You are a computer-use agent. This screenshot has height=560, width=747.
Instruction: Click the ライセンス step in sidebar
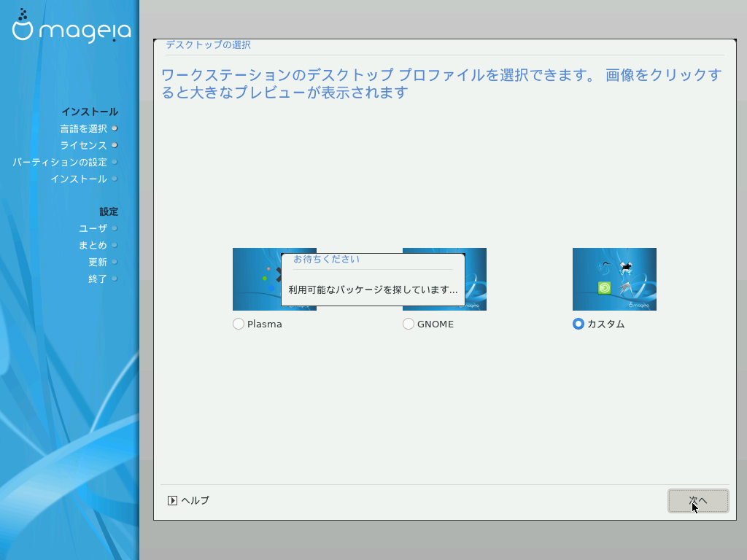coord(83,145)
